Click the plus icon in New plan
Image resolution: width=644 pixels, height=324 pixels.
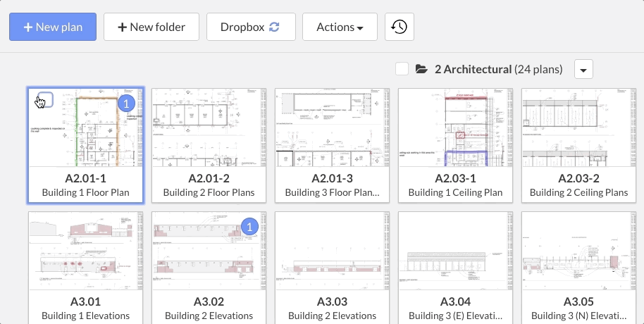(x=27, y=27)
